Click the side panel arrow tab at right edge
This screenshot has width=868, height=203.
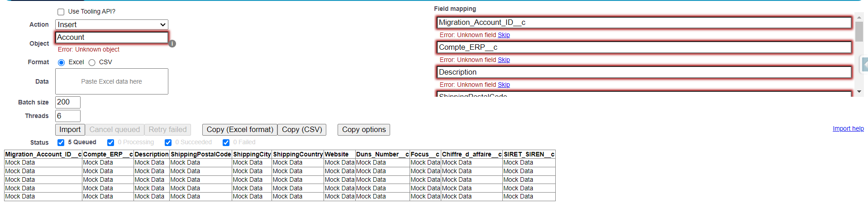tap(865, 65)
